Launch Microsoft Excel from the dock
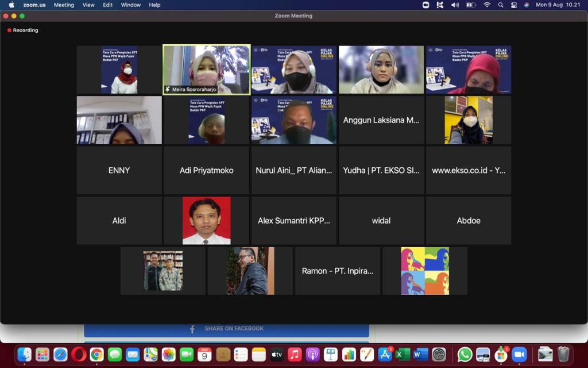 [x=403, y=355]
